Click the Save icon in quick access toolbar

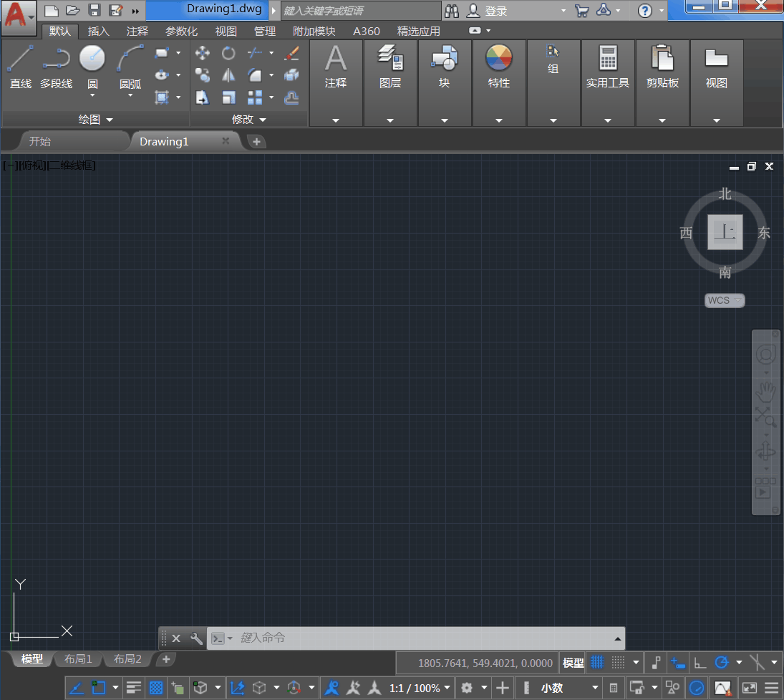pyautogui.click(x=95, y=11)
